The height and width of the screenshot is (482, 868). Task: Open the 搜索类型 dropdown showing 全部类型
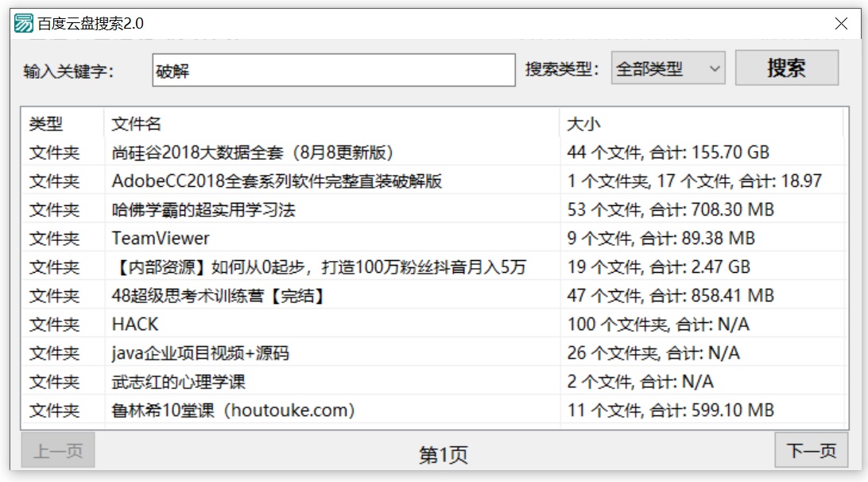(x=668, y=68)
